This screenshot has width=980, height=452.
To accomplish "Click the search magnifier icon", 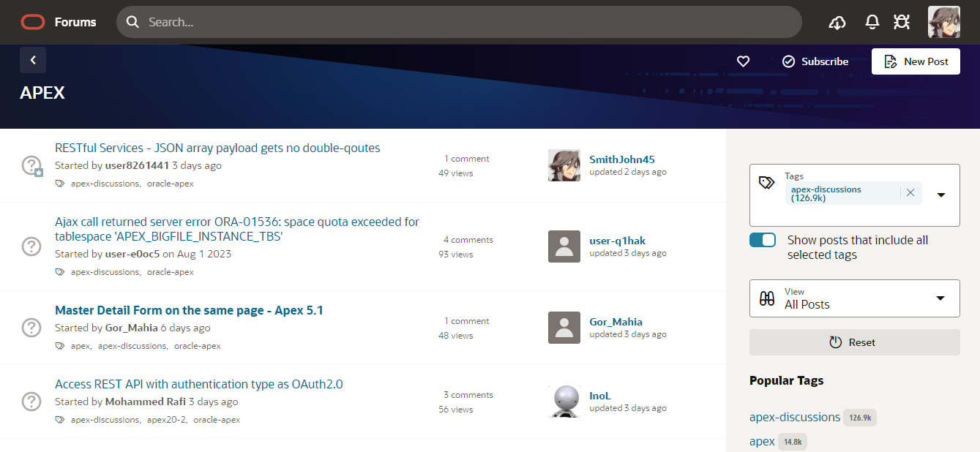I will (x=132, y=22).
